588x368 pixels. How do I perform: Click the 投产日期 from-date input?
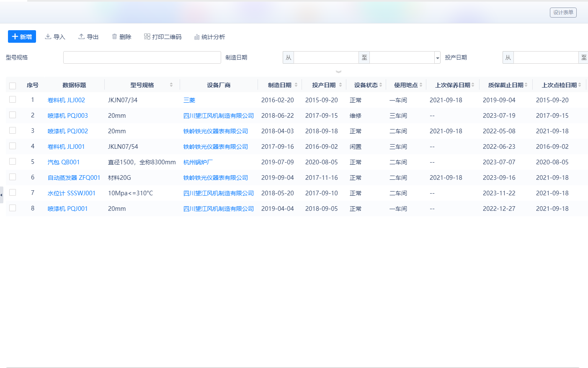(546, 57)
